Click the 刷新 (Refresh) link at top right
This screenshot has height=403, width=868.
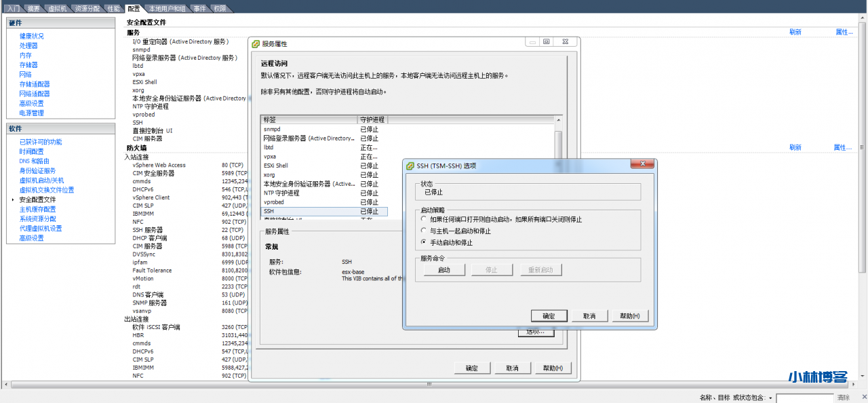[x=795, y=31]
